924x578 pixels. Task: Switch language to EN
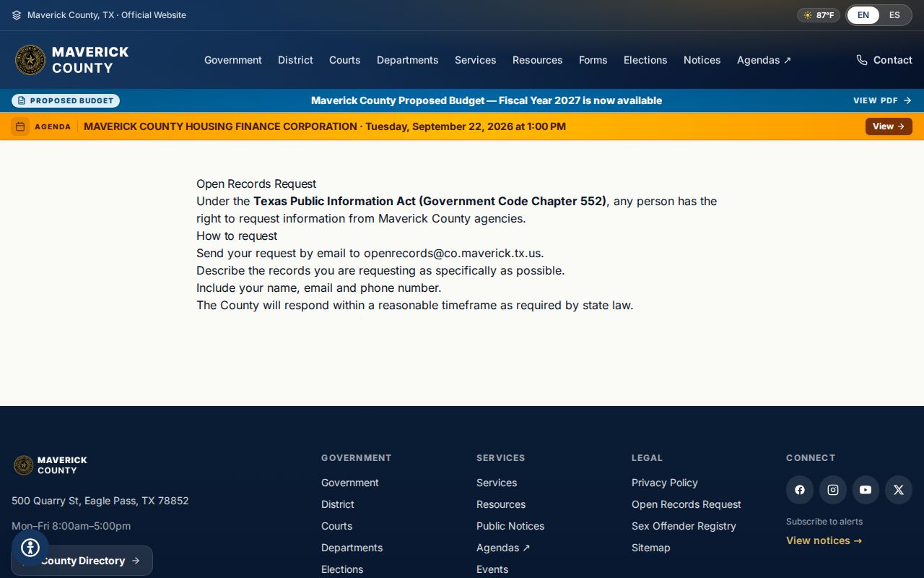click(863, 15)
